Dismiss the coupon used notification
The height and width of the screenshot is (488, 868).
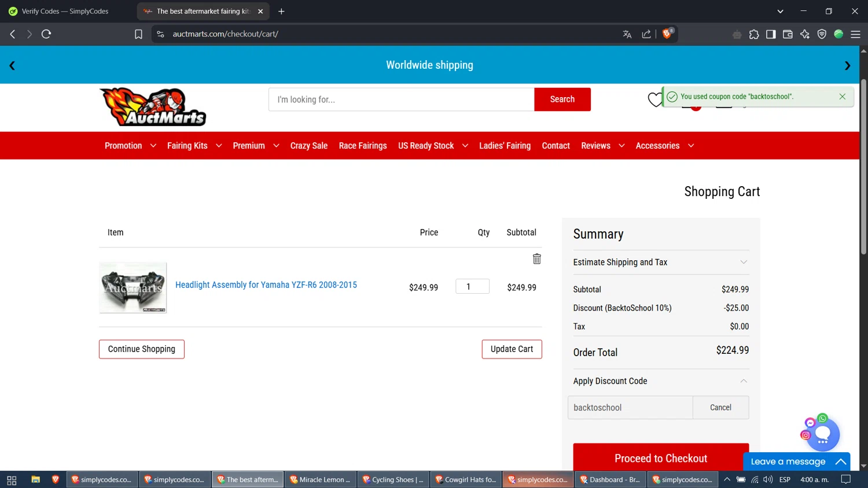[843, 97]
